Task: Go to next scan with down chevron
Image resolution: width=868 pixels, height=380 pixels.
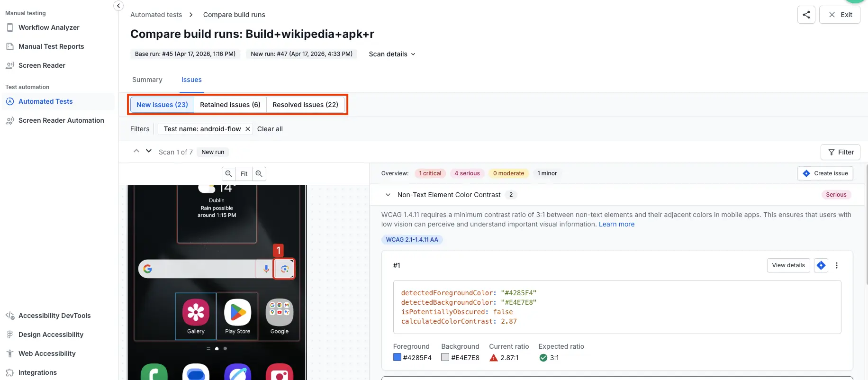Action: point(149,151)
